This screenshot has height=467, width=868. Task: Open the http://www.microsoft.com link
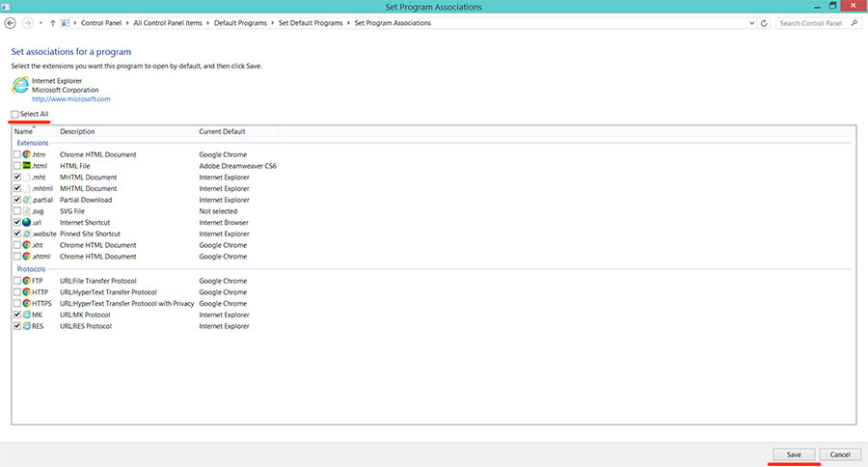click(70, 99)
